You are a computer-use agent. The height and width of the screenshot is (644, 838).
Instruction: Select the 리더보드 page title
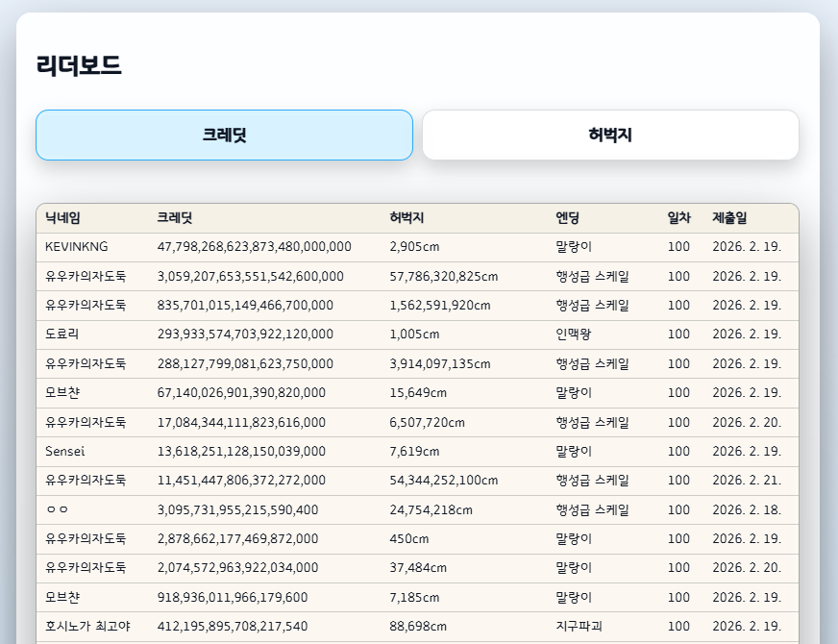[x=79, y=65]
